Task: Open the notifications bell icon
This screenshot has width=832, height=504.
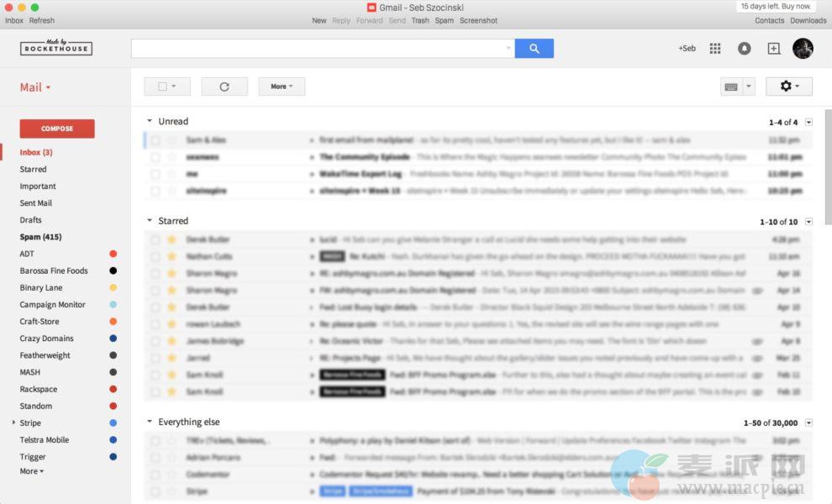Action: (x=744, y=49)
